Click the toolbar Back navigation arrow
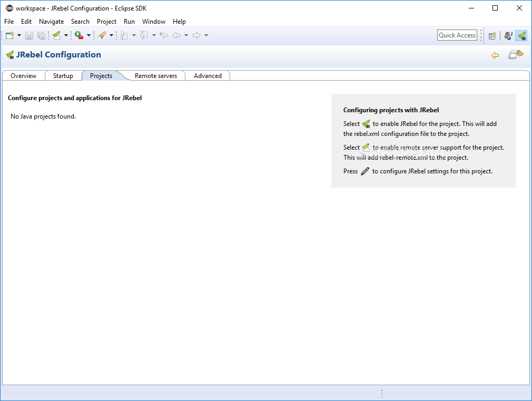Viewport: 532px width, 401px height. click(176, 35)
